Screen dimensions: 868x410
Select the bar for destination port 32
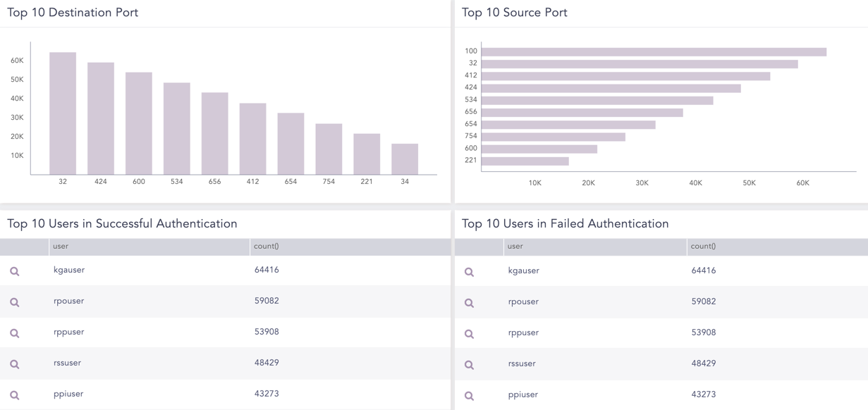pyautogui.click(x=63, y=113)
